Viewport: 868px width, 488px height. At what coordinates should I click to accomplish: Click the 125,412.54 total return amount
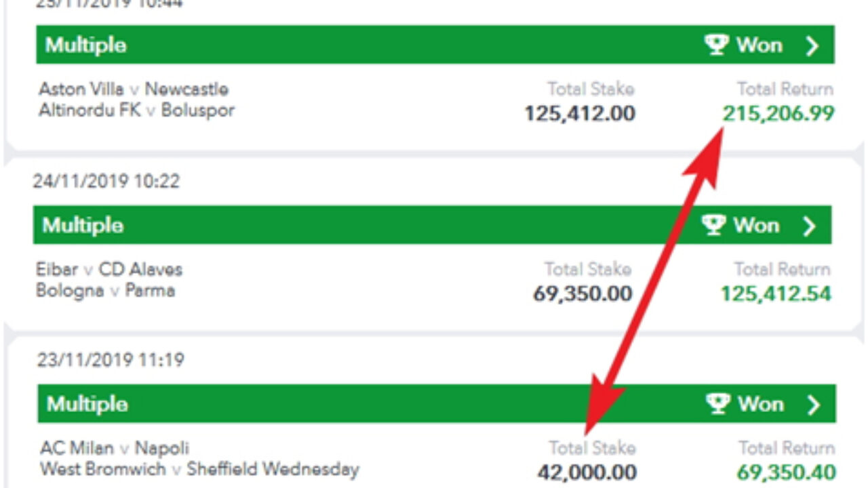pos(776,294)
